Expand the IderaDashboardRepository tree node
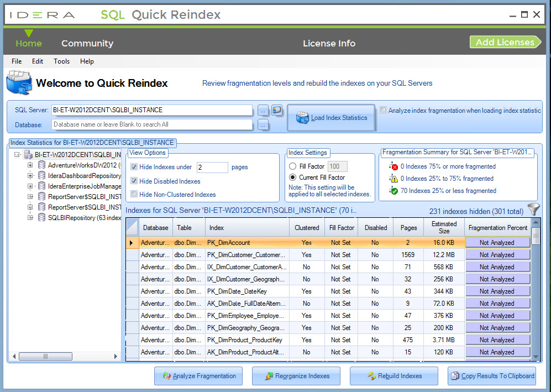This screenshot has width=551, height=392. 30,175
